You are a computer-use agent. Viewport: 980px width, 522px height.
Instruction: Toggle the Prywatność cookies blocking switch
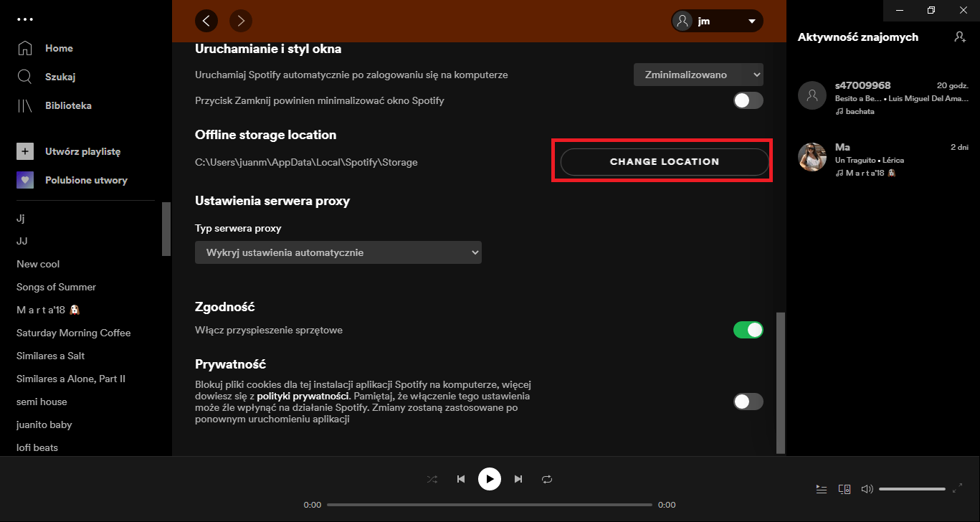point(748,402)
